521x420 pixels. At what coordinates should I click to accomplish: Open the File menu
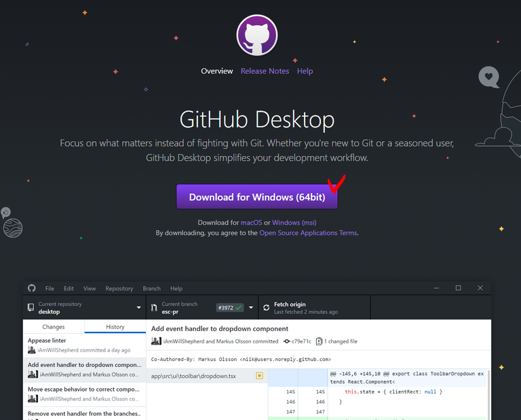pyautogui.click(x=50, y=288)
